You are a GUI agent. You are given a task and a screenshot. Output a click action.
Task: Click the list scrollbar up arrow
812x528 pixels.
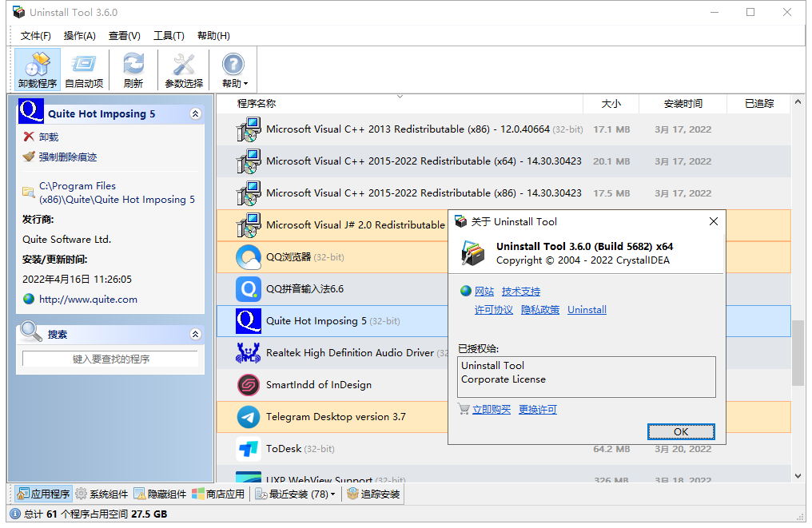(798, 102)
